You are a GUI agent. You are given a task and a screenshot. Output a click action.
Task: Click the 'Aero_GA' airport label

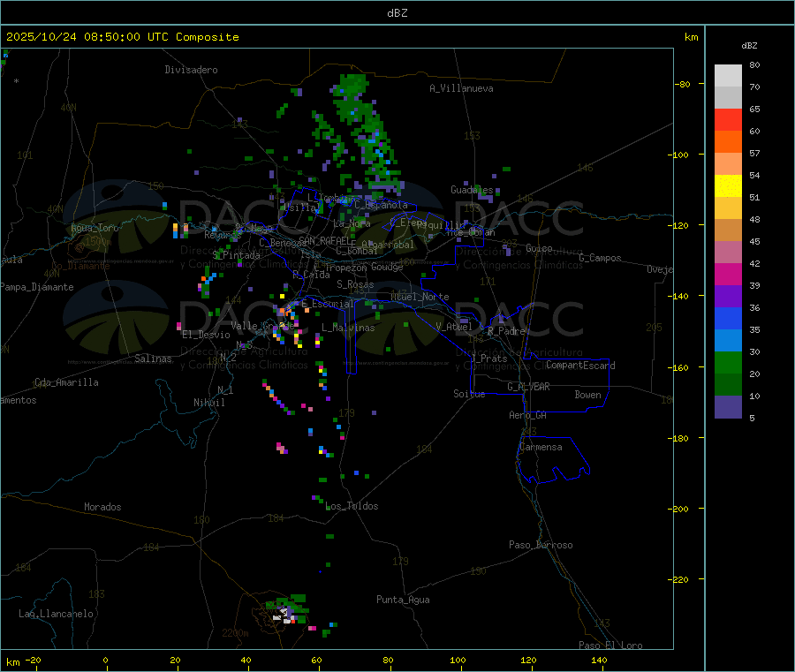click(x=528, y=415)
